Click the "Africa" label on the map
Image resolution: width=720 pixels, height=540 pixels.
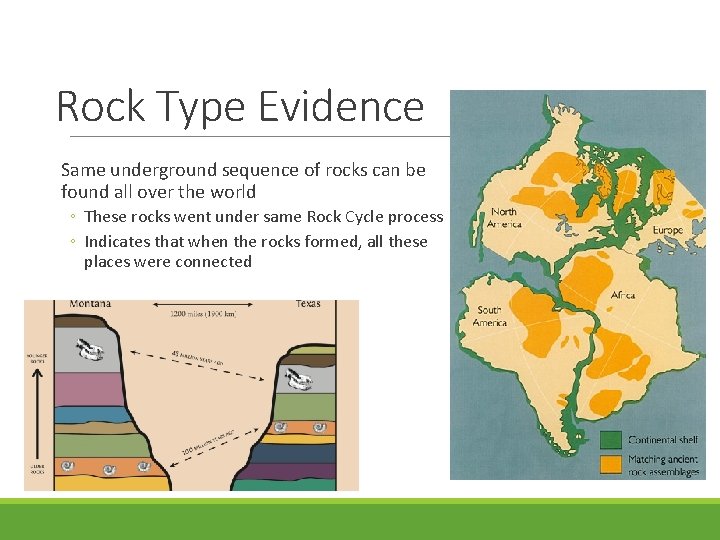tap(623, 295)
